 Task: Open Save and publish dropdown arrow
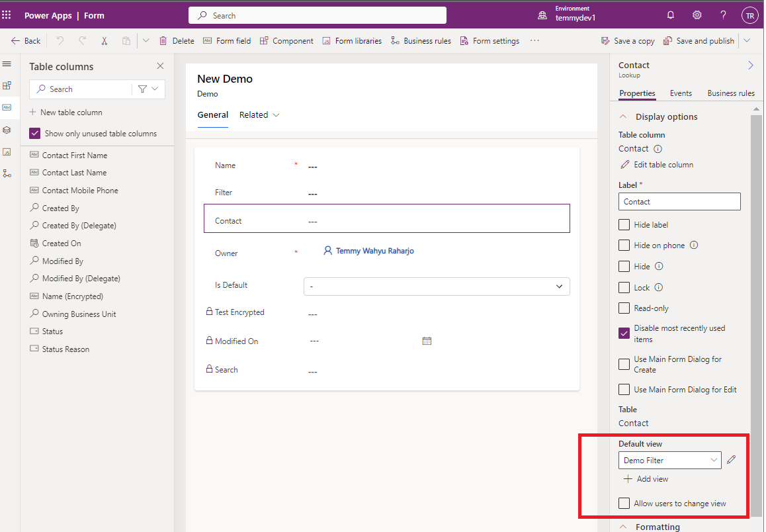pos(747,40)
